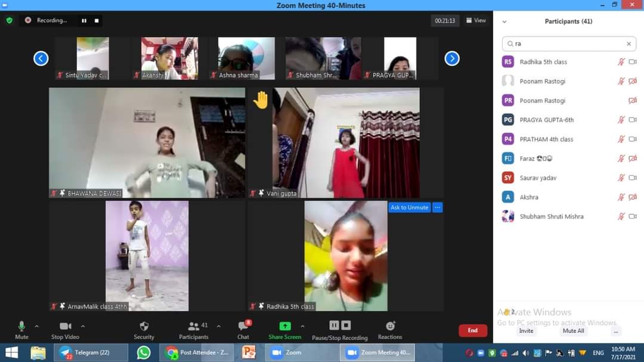Toggle Stop Video button

pyautogui.click(x=66, y=330)
